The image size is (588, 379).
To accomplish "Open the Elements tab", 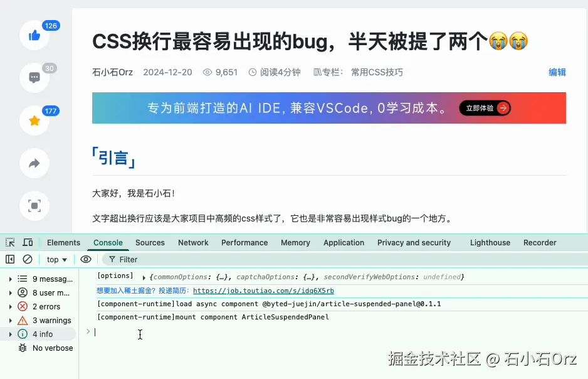I will point(63,243).
